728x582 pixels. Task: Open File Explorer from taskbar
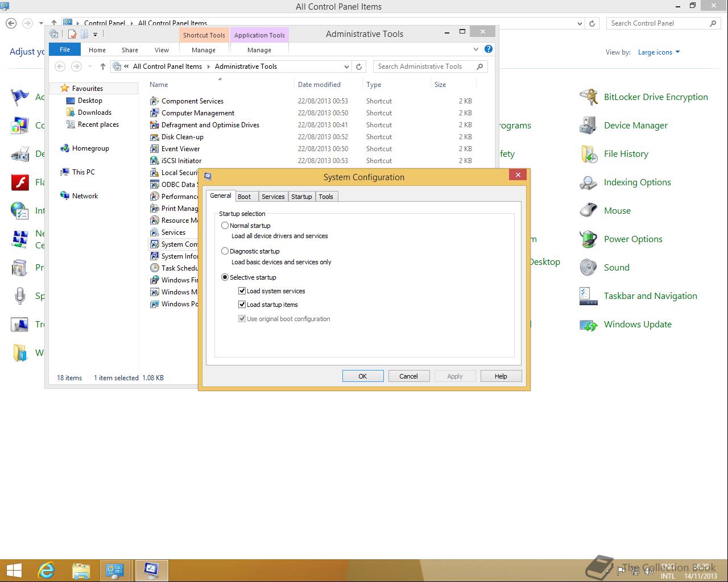pos(81,570)
